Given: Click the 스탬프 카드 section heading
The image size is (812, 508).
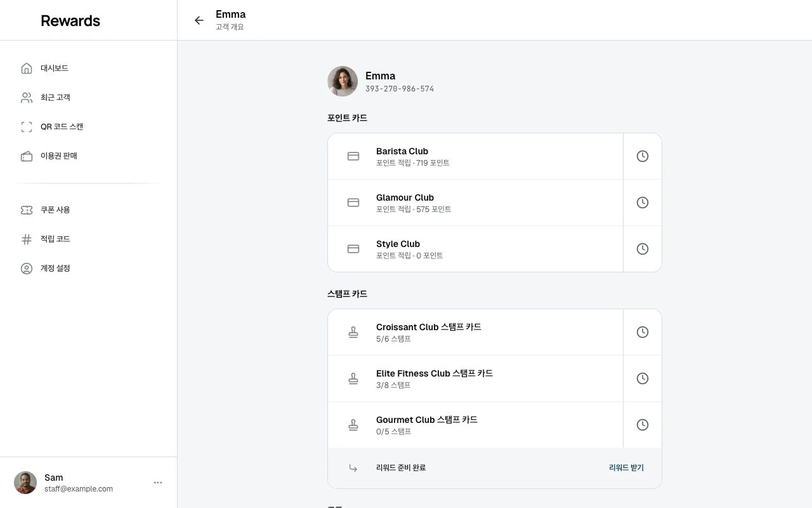Looking at the screenshot, I should point(347,294).
